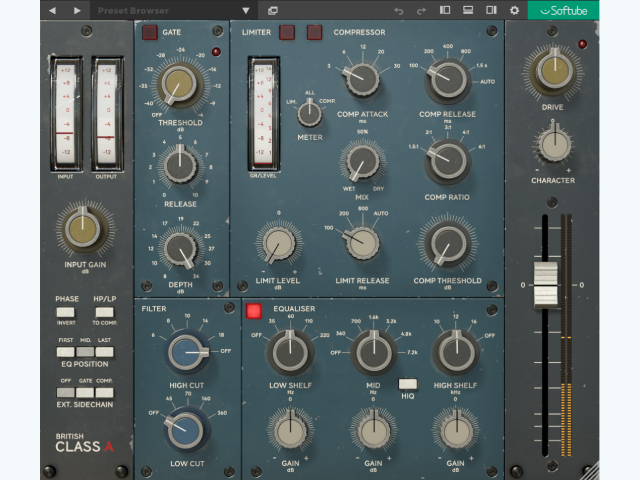The height and width of the screenshot is (480, 640).
Task: Click the HIGH SHELF frequency knob
Action: pyautogui.click(x=457, y=353)
